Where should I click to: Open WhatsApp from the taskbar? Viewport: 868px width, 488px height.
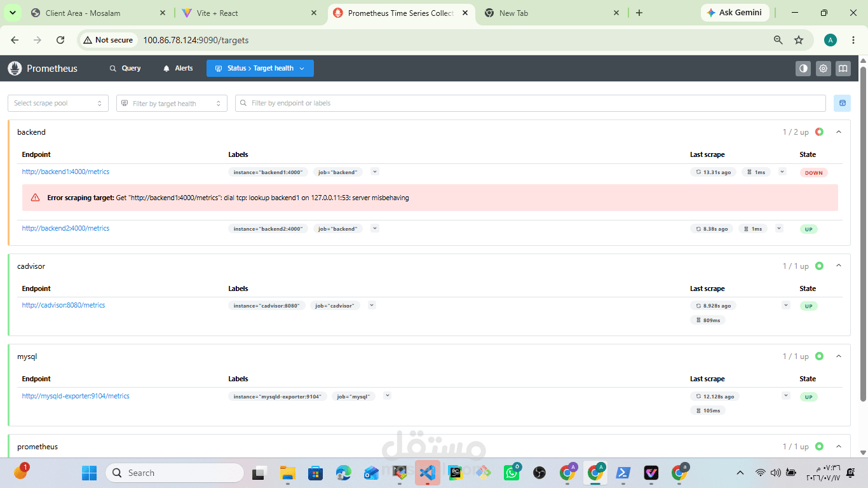coord(512,473)
